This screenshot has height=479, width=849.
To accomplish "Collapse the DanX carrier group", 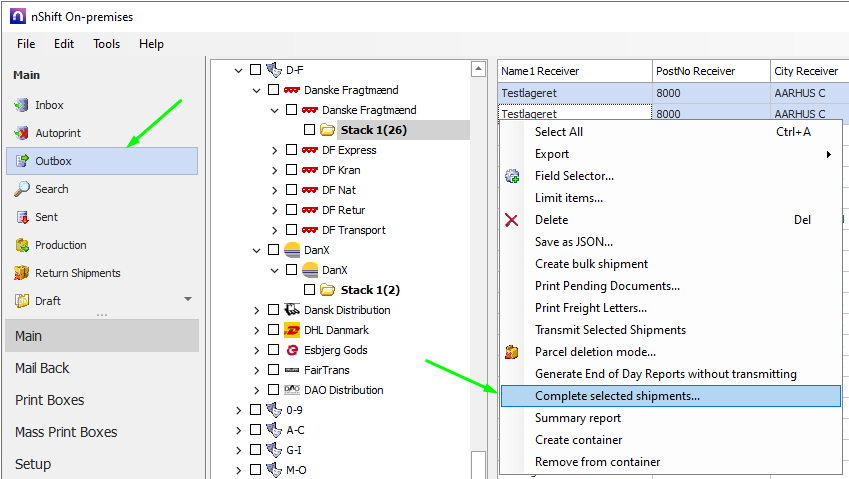I will (x=257, y=250).
